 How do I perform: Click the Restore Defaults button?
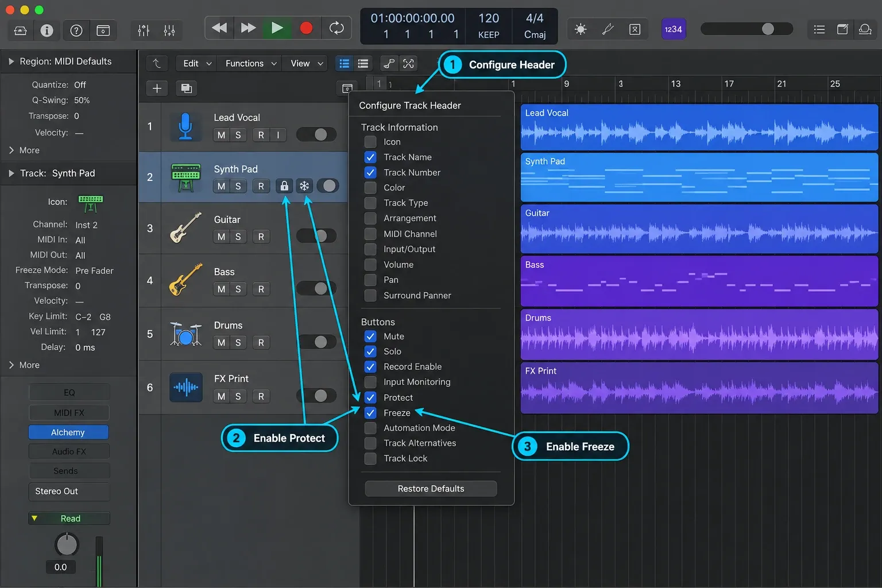(x=431, y=489)
